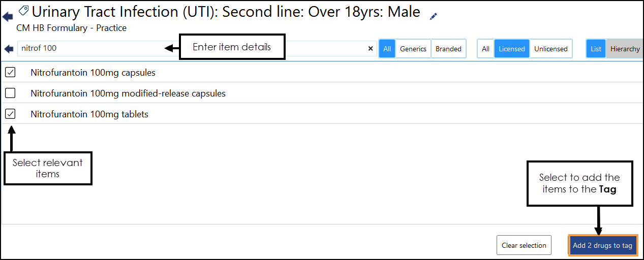The image size is (644, 260).
Task: Show Unlicensed items only
Action: tap(550, 49)
